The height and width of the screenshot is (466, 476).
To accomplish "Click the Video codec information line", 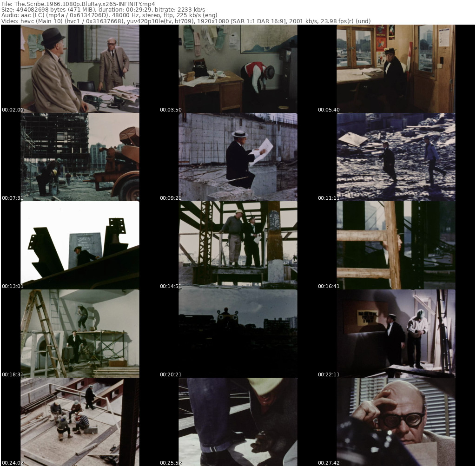I will (x=186, y=21).
